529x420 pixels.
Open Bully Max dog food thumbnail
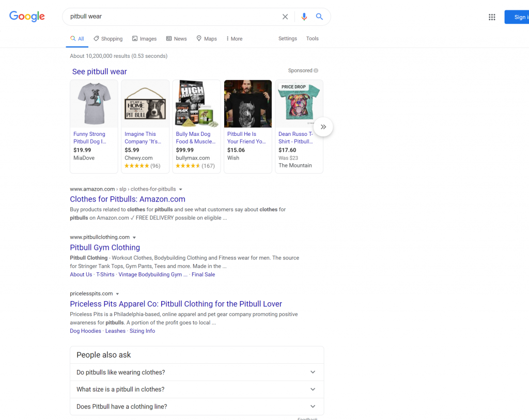point(197,104)
